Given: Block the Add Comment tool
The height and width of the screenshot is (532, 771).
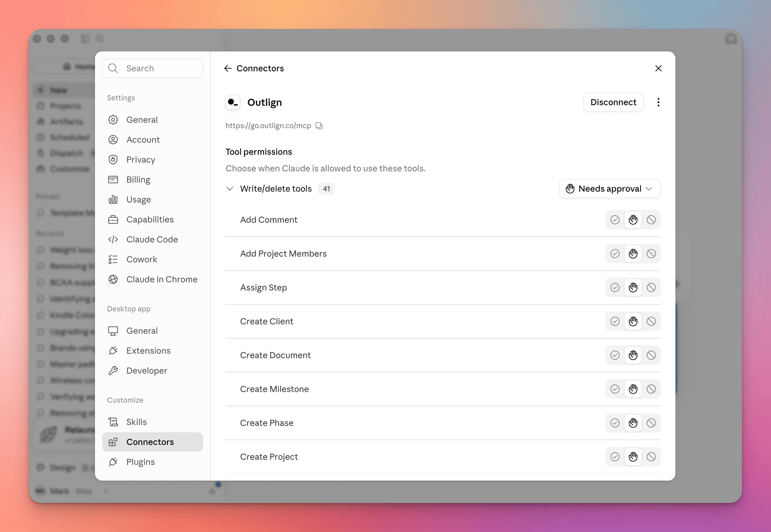Looking at the screenshot, I should click(x=651, y=220).
